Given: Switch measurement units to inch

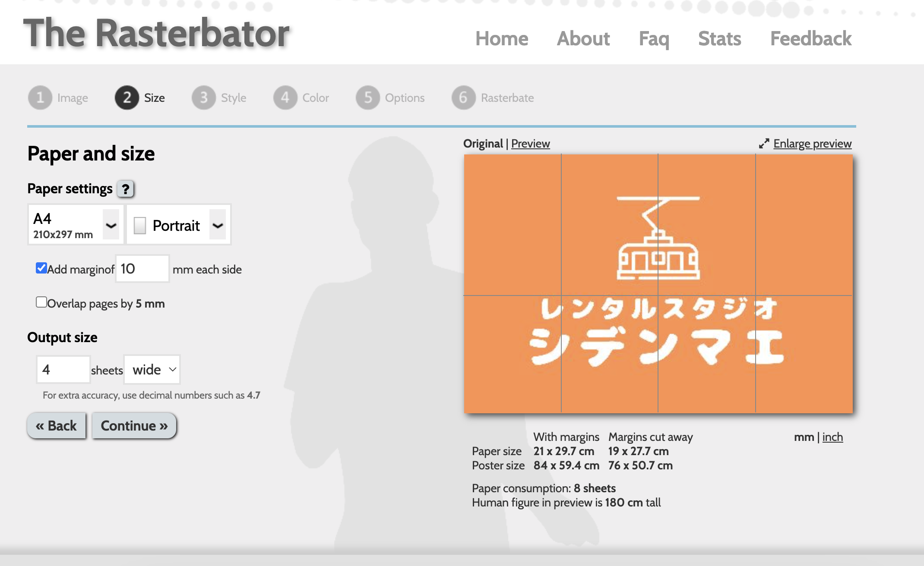Looking at the screenshot, I should tap(832, 437).
